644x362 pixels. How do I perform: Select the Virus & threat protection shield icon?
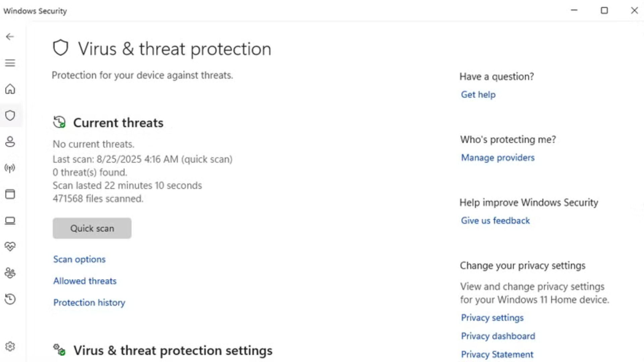tap(10, 115)
